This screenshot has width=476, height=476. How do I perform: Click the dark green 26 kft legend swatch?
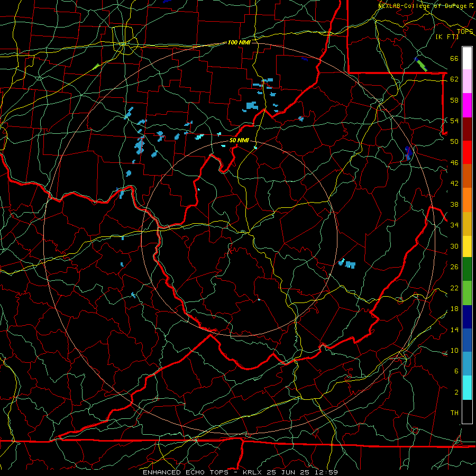[467, 269]
